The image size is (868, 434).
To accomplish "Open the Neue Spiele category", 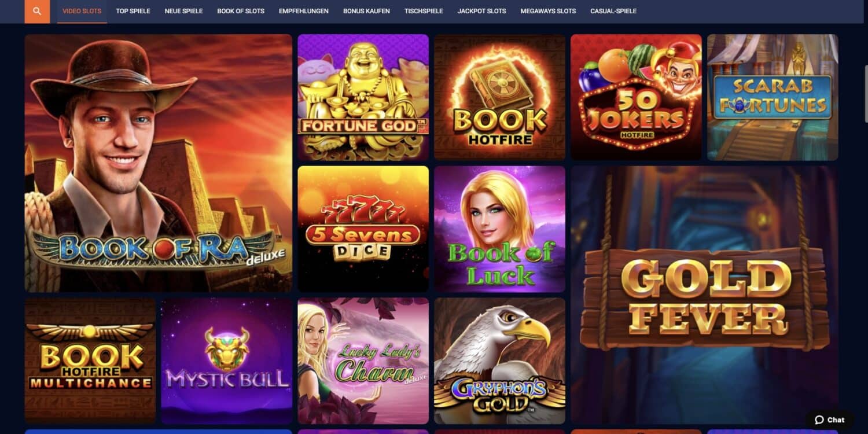I will [183, 11].
